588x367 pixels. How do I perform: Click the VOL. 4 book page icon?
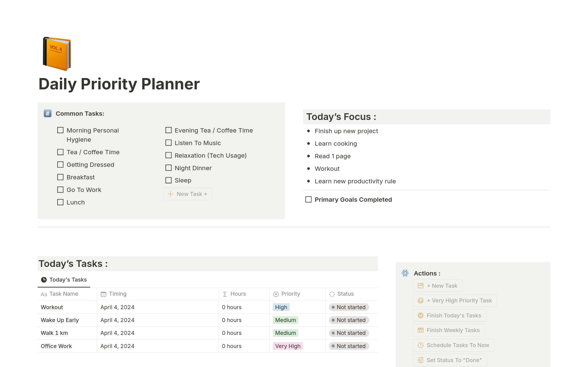coord(57,53)
